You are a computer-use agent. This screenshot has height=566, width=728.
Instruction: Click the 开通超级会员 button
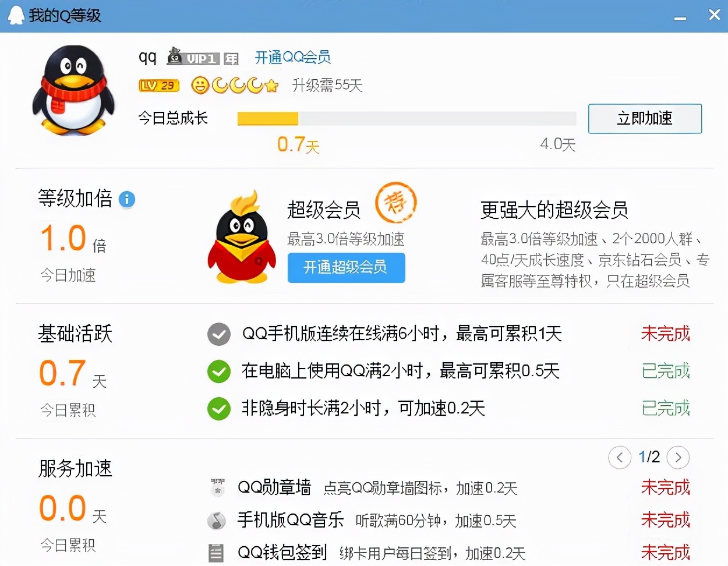(346, 268)
